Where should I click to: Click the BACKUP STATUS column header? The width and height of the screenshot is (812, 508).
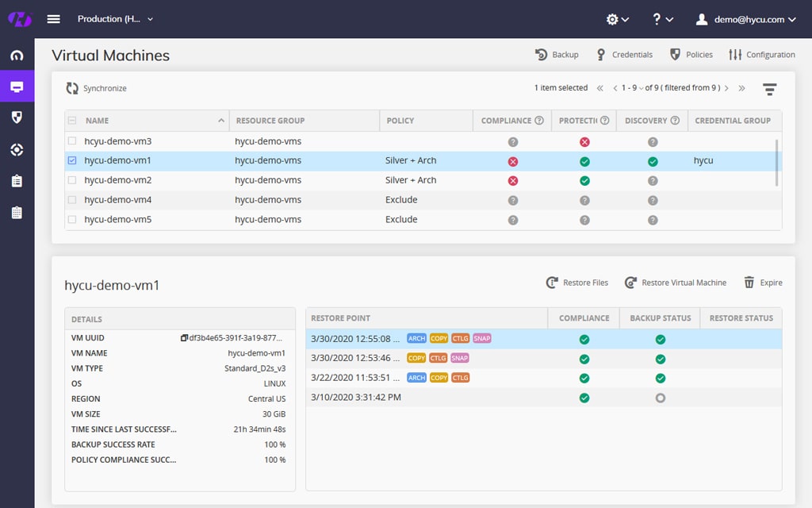(661, 318)
